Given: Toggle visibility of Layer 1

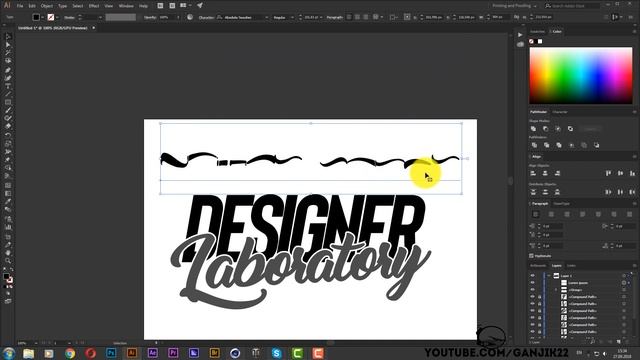Looking at the screenshot, I should coord(532,276).
